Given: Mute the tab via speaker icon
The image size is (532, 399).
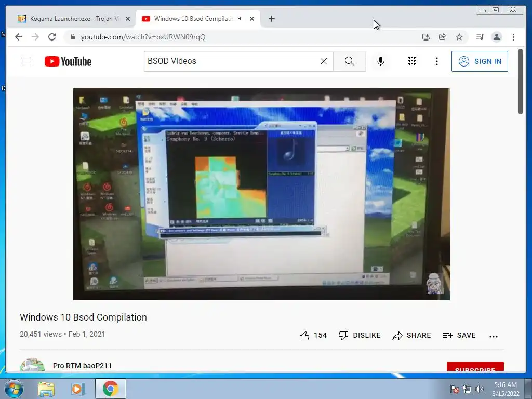Looking at the screenshot, I should (241, 19).
